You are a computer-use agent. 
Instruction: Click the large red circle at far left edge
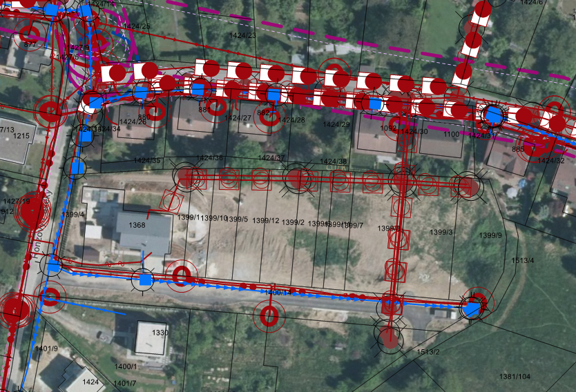tap(14, 308)
